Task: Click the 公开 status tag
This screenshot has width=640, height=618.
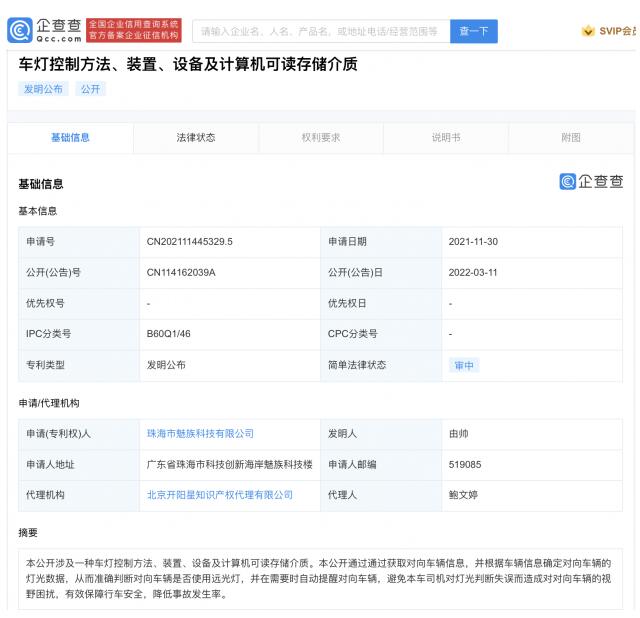Action: tap(90, 89)
